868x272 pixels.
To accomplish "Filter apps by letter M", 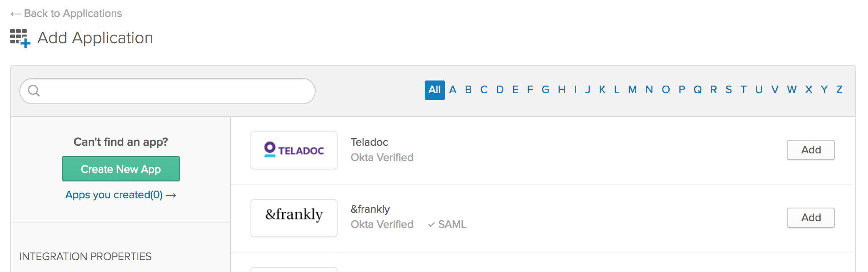I will [632, 90].
